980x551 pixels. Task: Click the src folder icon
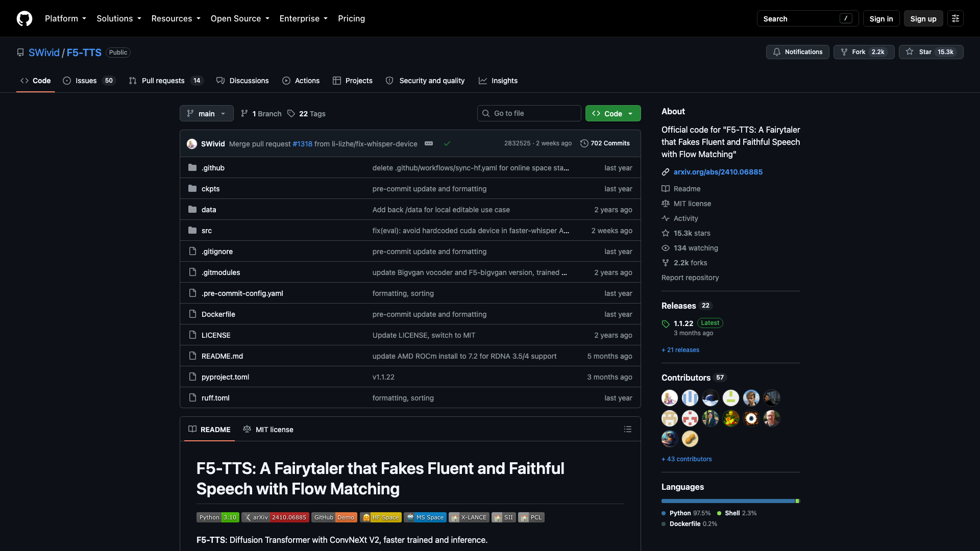pos(192,230)
